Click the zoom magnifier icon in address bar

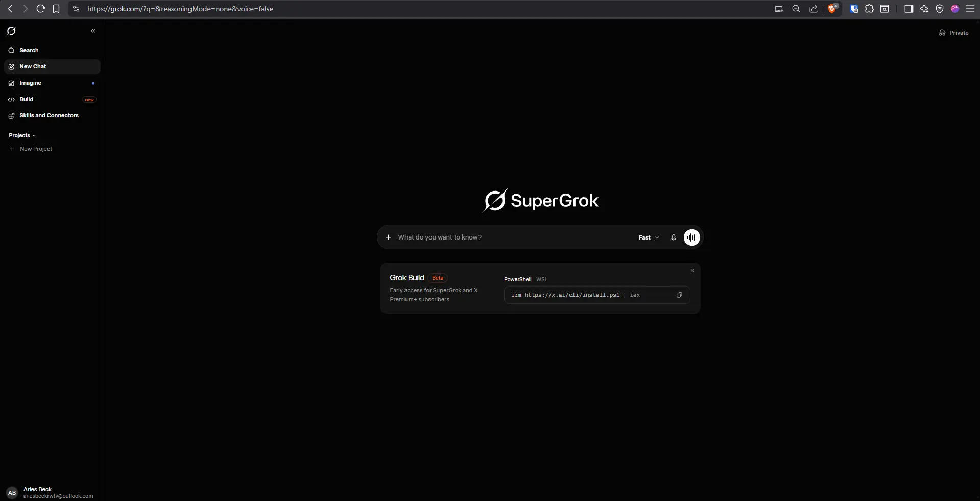(796, 9)
